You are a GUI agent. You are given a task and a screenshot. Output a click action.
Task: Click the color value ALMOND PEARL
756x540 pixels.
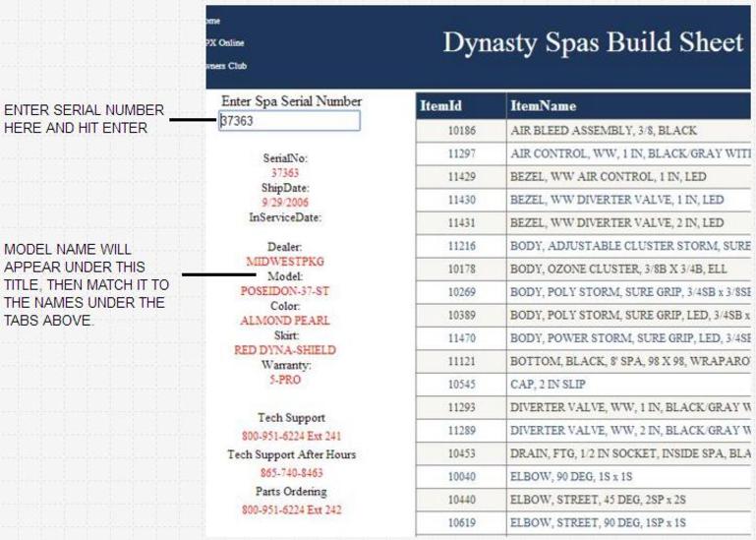(285, 321)
